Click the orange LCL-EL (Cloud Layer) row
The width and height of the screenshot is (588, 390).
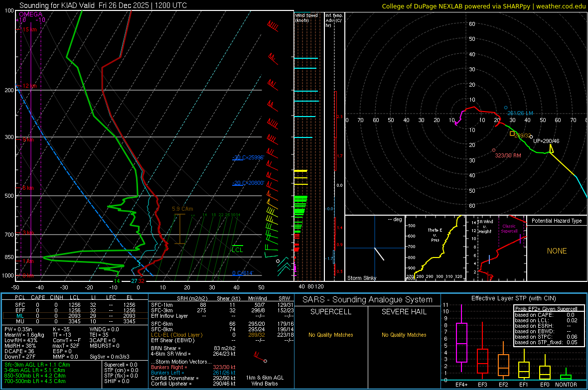222,335
